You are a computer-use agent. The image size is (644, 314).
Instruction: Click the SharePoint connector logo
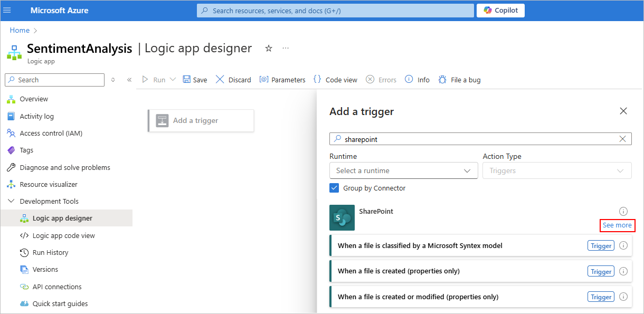pos(342,217)
